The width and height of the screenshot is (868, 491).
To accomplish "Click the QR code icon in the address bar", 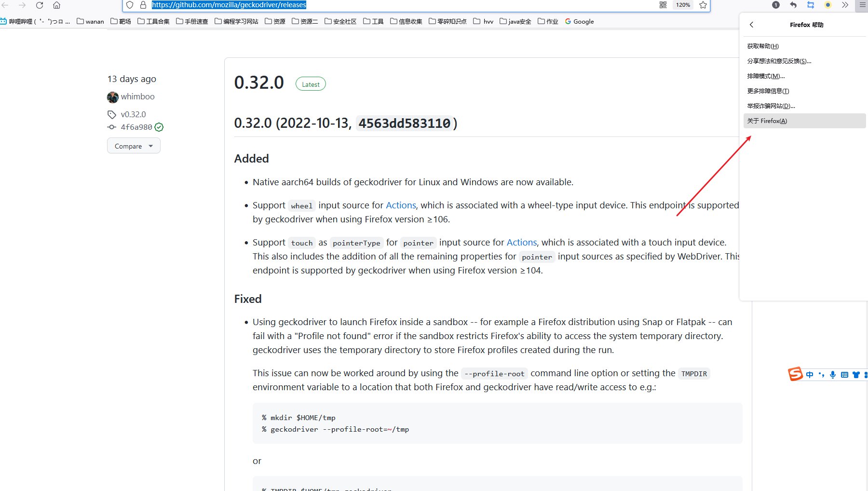I will 663,5.
